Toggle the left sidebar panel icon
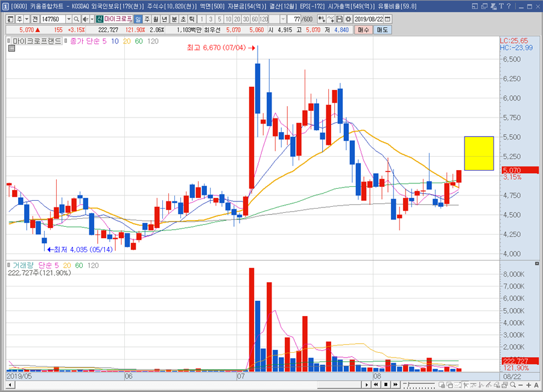 point(10,19)
